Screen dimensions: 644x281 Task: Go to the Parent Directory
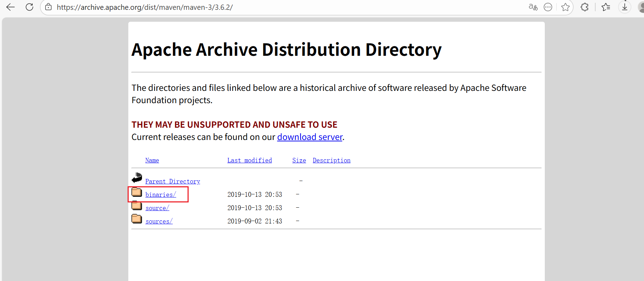pos(173,181)
